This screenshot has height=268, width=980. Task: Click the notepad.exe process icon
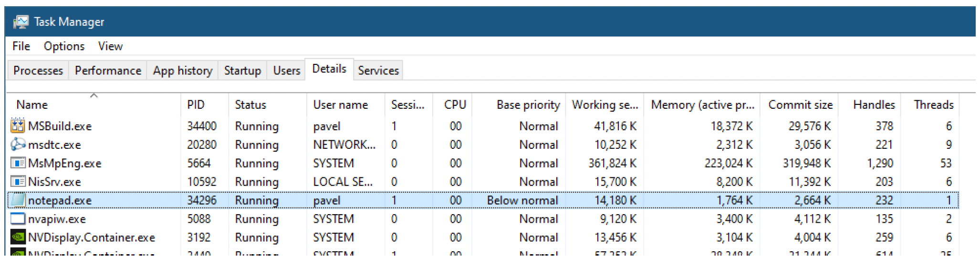pos(18,200)
